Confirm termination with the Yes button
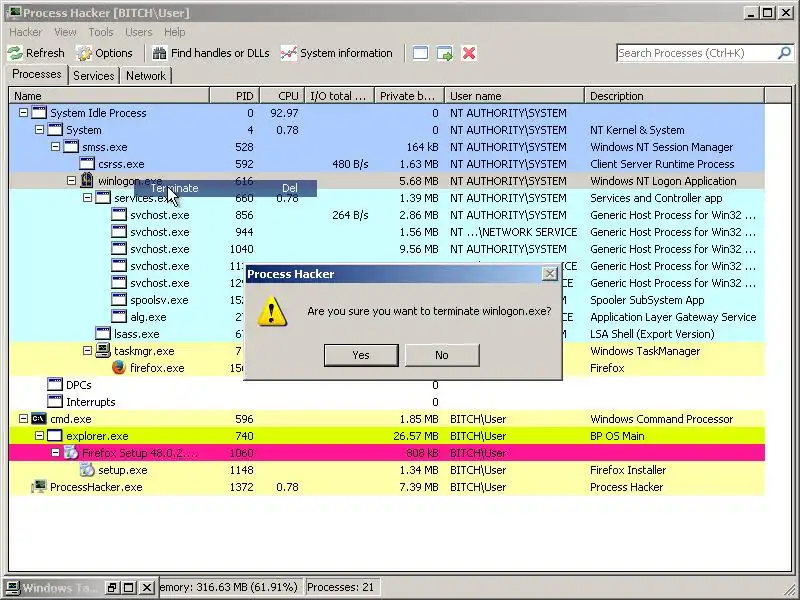800x600 pixels. (361, 355)
